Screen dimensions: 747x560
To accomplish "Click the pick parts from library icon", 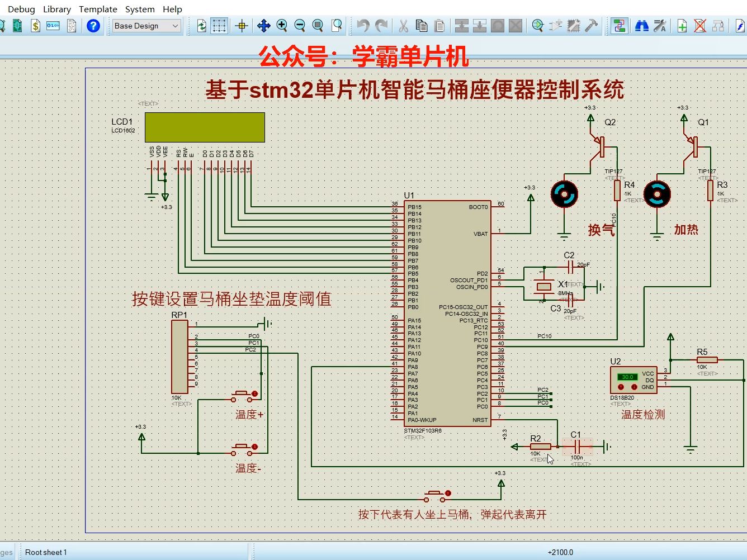I will 538,26.
